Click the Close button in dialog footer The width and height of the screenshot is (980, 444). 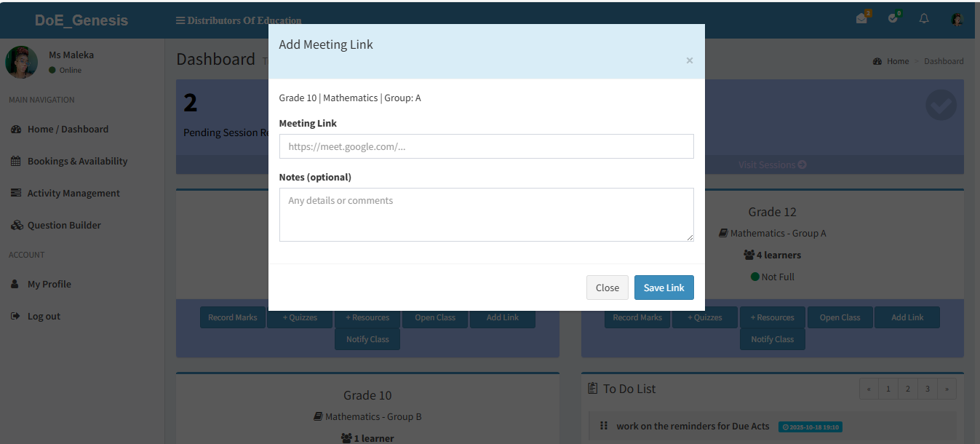coord(607,288)
